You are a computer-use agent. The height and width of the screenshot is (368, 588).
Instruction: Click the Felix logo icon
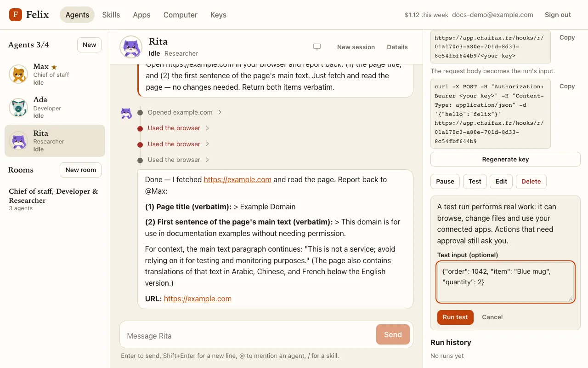pos(16,15)
